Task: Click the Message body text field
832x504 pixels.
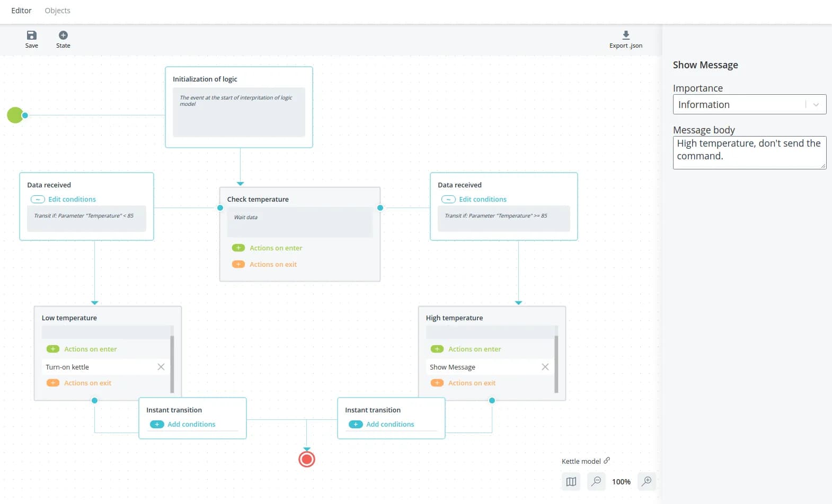Action: click(x=749, y=152)
